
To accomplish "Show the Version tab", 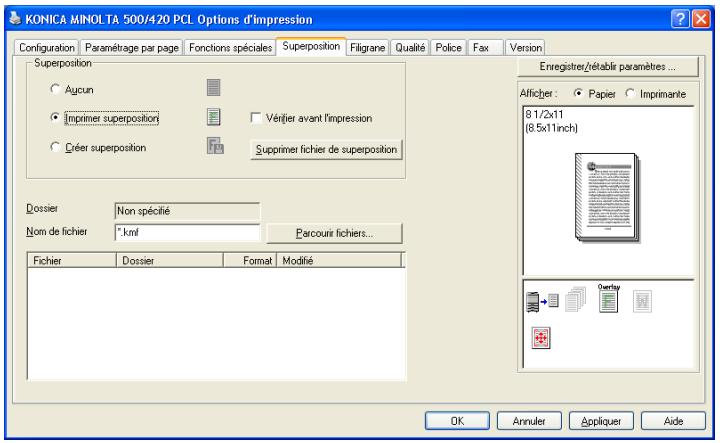I will coord(525,48).
